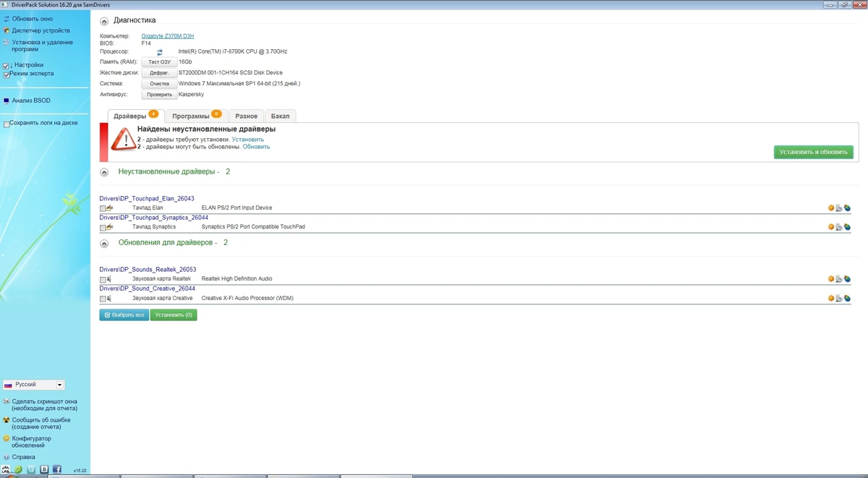Screen dimensions: 868x478
Task: Click the Тест ОЗУ button
Action: [x=159, y=62]
